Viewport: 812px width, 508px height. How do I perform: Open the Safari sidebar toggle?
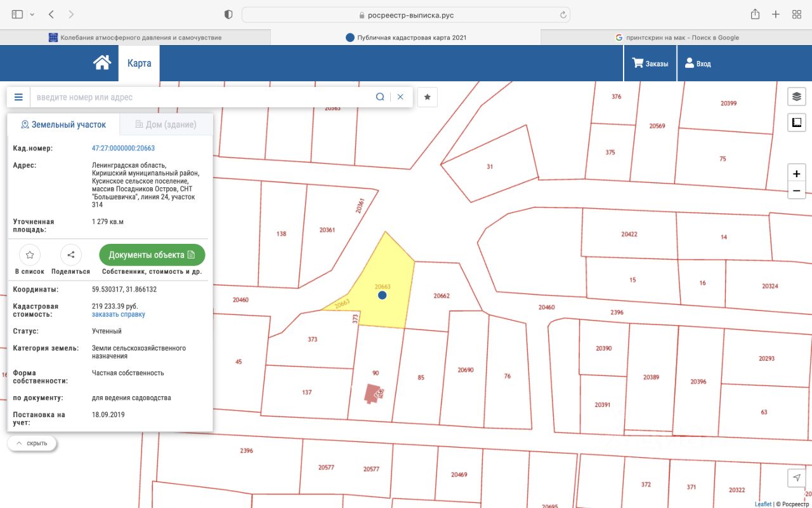click(17, 14)
